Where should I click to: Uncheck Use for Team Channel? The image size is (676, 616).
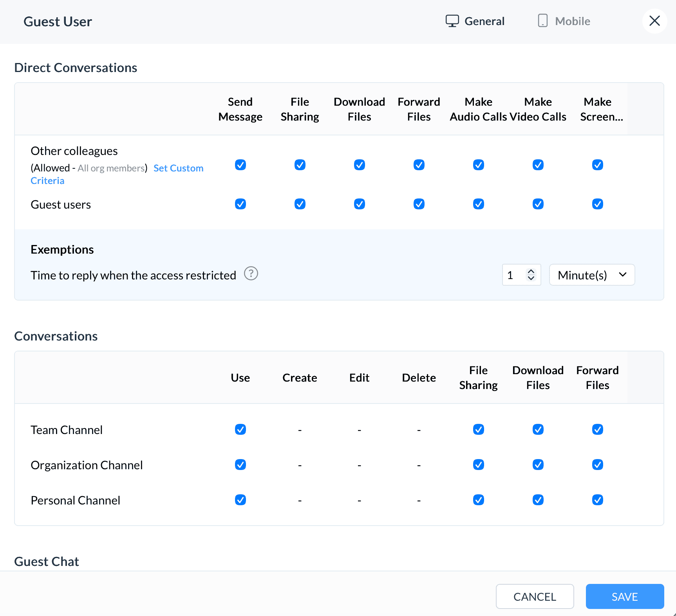[240, 429]
